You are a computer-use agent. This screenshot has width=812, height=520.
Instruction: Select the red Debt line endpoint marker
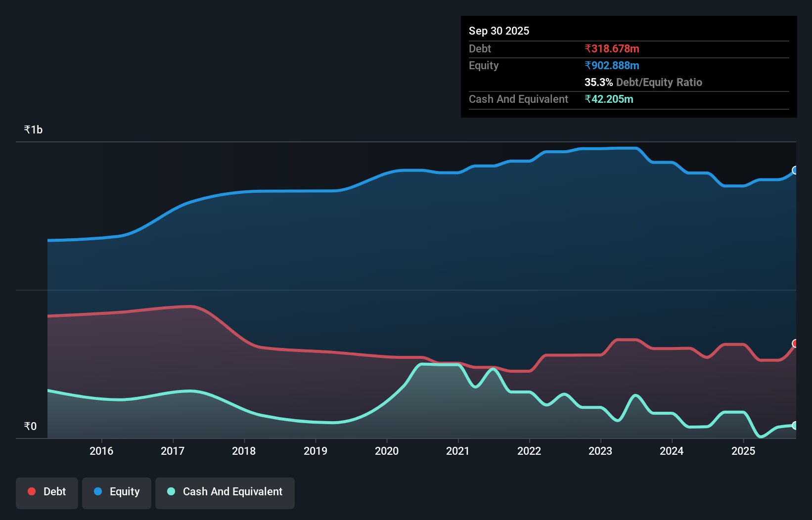point(795,343)
